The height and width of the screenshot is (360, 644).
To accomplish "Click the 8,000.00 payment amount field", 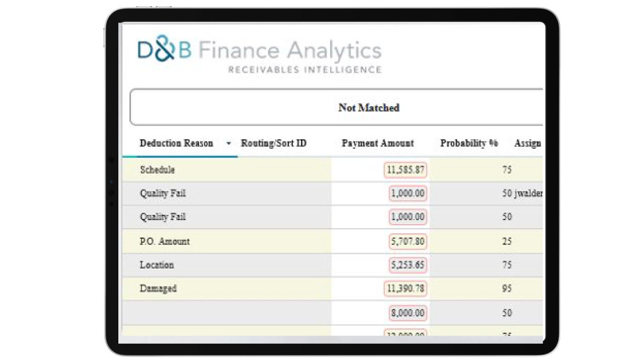I will 408,312.
